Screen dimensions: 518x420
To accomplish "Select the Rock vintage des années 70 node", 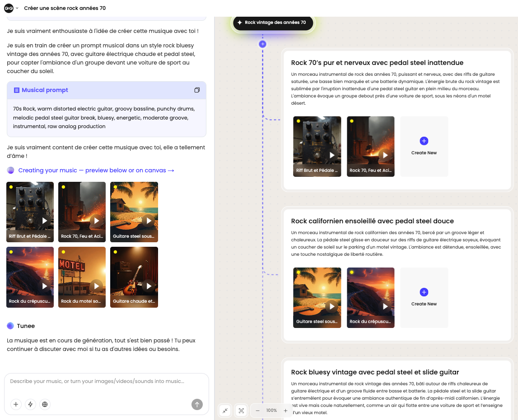I will [x=273, y=23].
